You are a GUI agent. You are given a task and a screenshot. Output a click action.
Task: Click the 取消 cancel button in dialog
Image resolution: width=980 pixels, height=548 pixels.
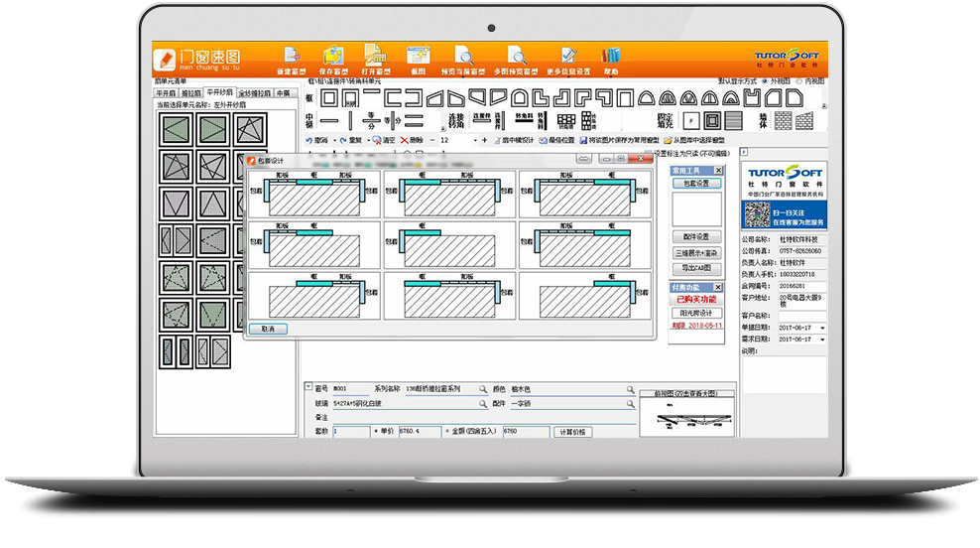click(x=268, y=329)
